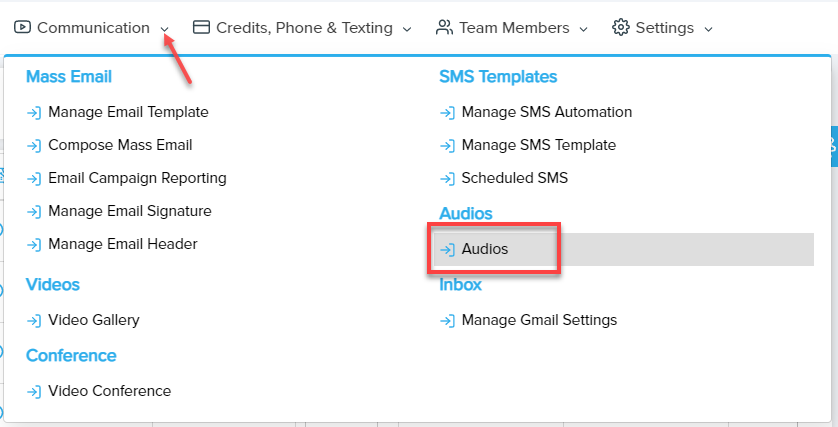Expand the Team Members dropdown chevron
838x427 pixels.
point(584,30)
